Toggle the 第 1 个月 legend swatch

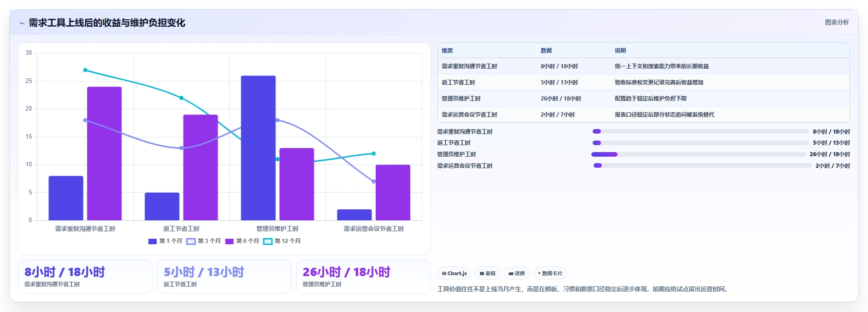152,241
